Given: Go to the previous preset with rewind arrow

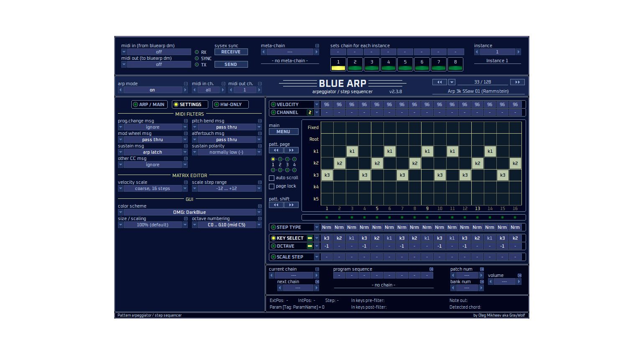Looking at the screenshot, I should (x=439, y=82).
